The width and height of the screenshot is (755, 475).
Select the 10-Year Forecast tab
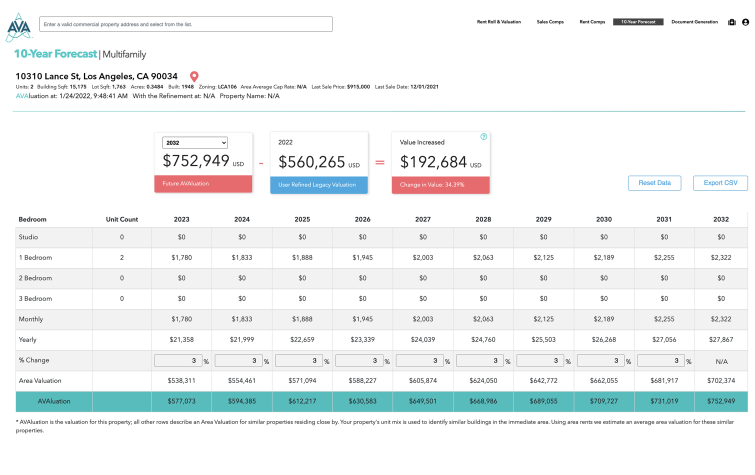(x=637, y=21)
